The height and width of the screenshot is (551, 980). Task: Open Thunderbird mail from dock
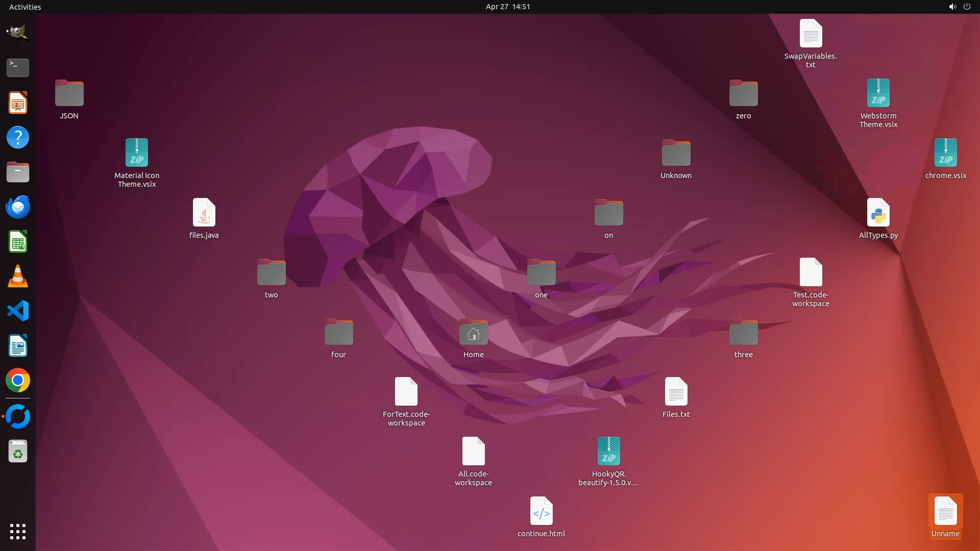18,207
